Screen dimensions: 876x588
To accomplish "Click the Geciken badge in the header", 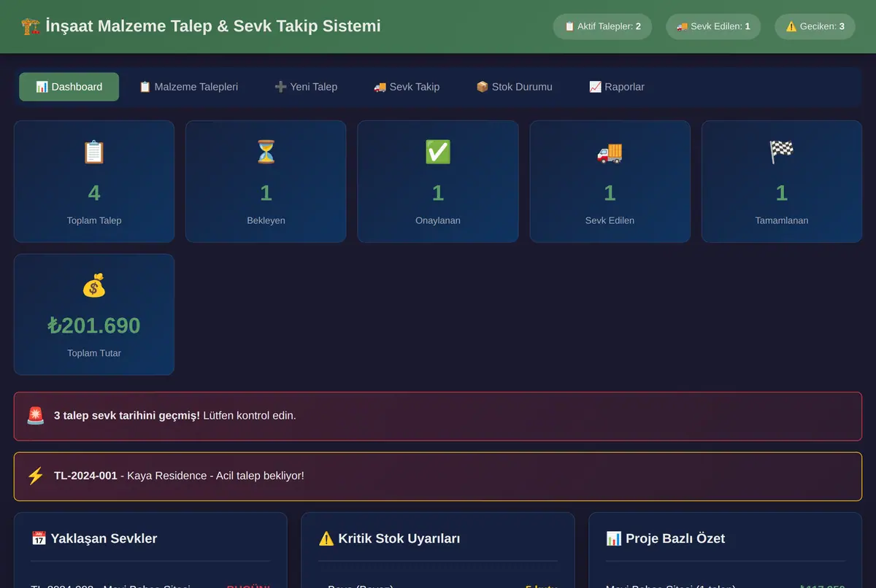I will pyautogui.click(x=815, y=26).
